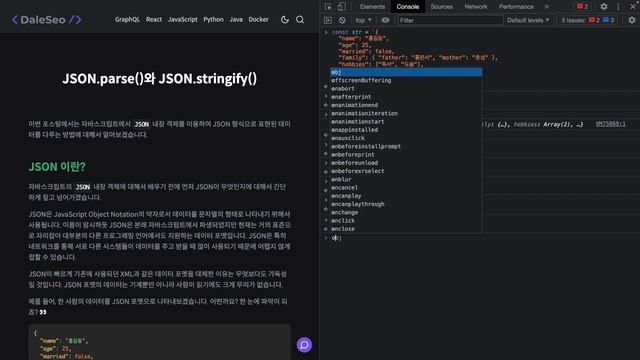The height and width of the screenshot is (360, 640).
Task: Open the Default levels dropdown
Action: (528, 20)
